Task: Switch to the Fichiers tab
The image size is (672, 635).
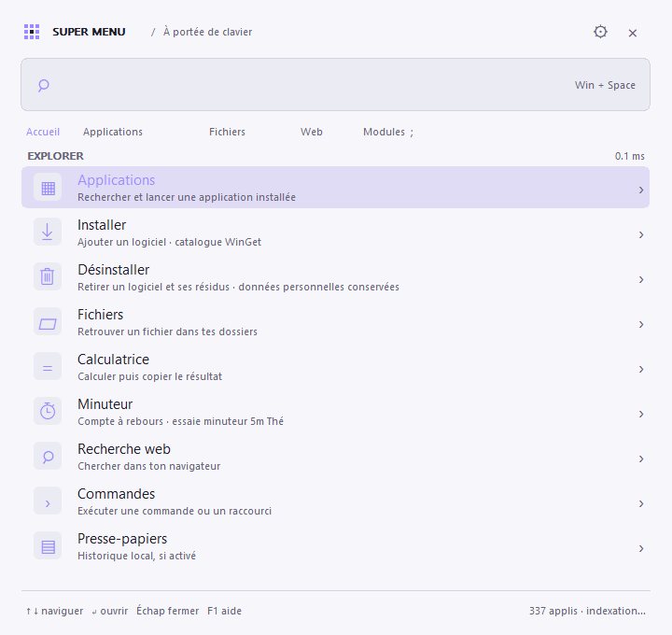Action: click(x=227, y=132)
